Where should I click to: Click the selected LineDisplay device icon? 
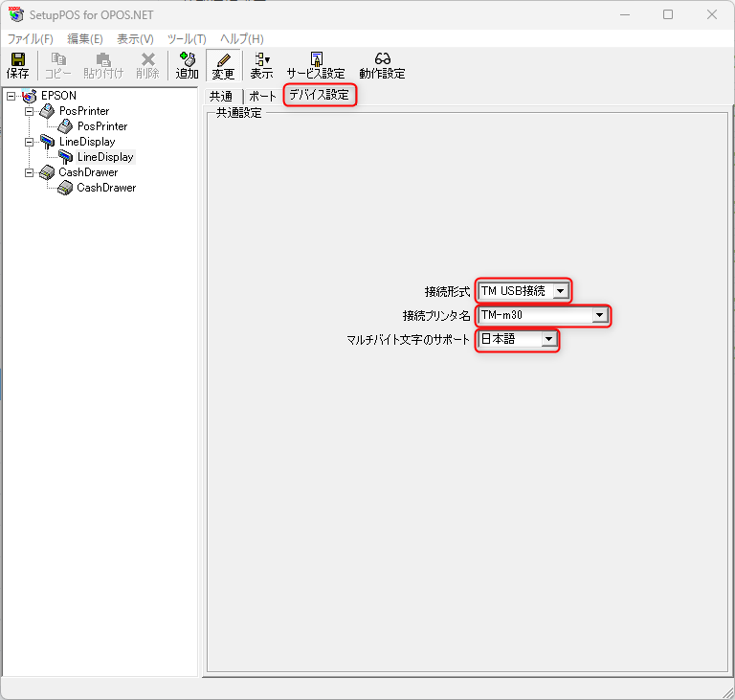pyautogui.click(x=65, y=157)
